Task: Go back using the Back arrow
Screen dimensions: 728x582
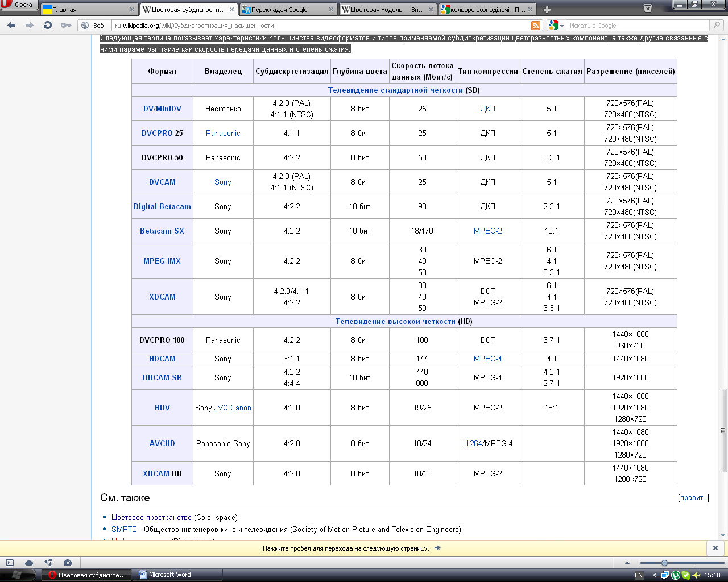Action: [x=11, y=26]
